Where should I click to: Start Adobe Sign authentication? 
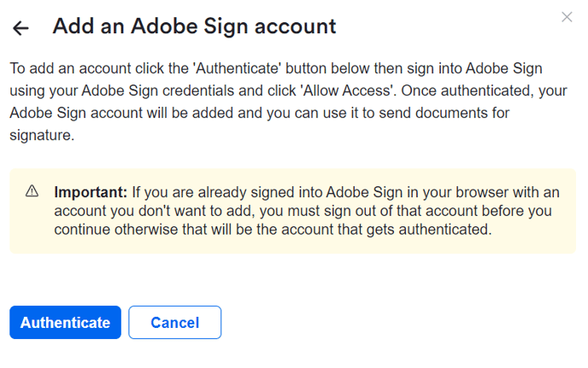65,323
